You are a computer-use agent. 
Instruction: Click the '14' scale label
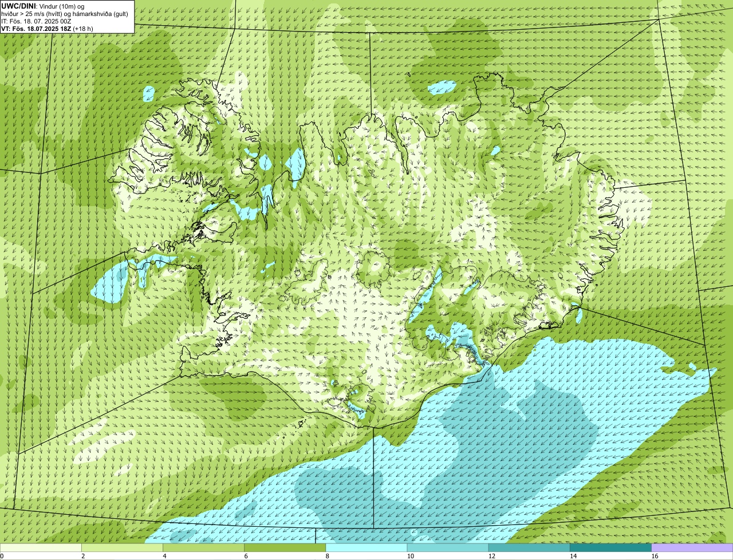[573, 556]
